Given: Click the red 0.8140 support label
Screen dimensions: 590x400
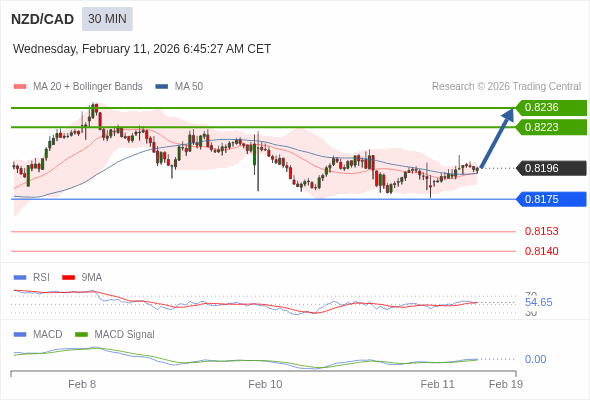Looking at the screenshot, I should coord(541,251).
